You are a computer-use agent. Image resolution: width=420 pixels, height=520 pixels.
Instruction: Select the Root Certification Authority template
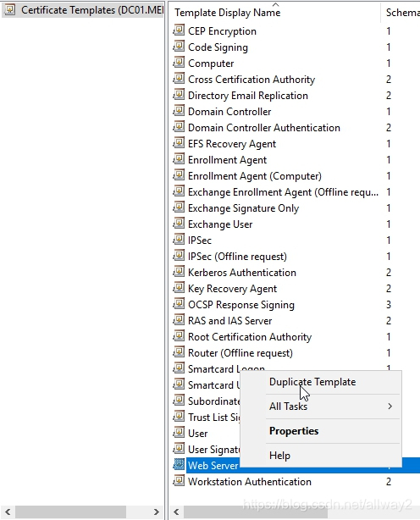click(282, 337)
